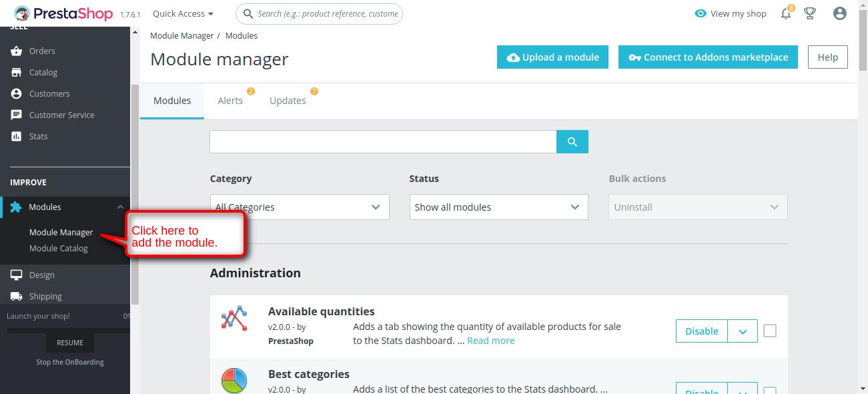Click the Stats chart icon in sidebar

click(17, 136)
